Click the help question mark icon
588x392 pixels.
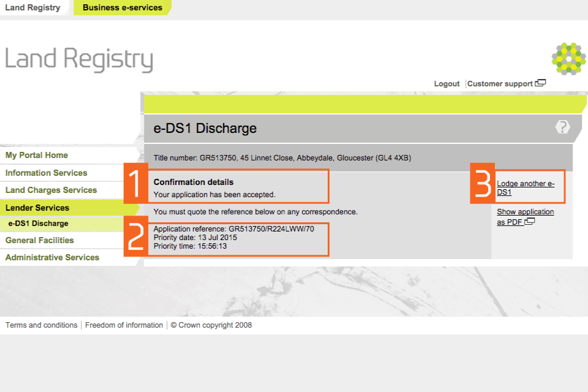(562, 127)
